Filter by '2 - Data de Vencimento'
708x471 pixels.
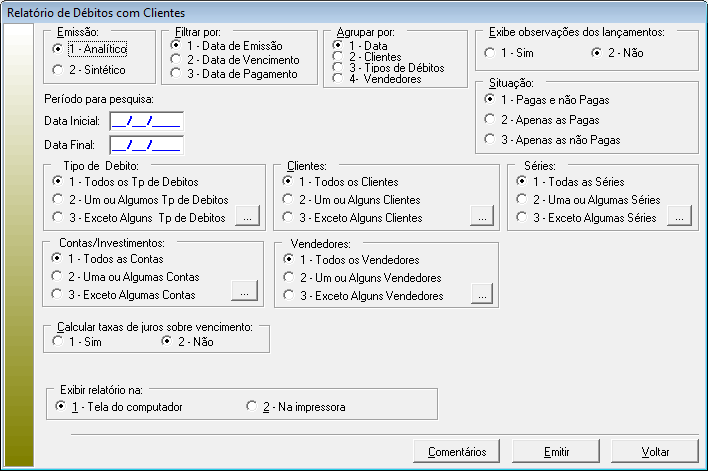[x=177, y=59]
